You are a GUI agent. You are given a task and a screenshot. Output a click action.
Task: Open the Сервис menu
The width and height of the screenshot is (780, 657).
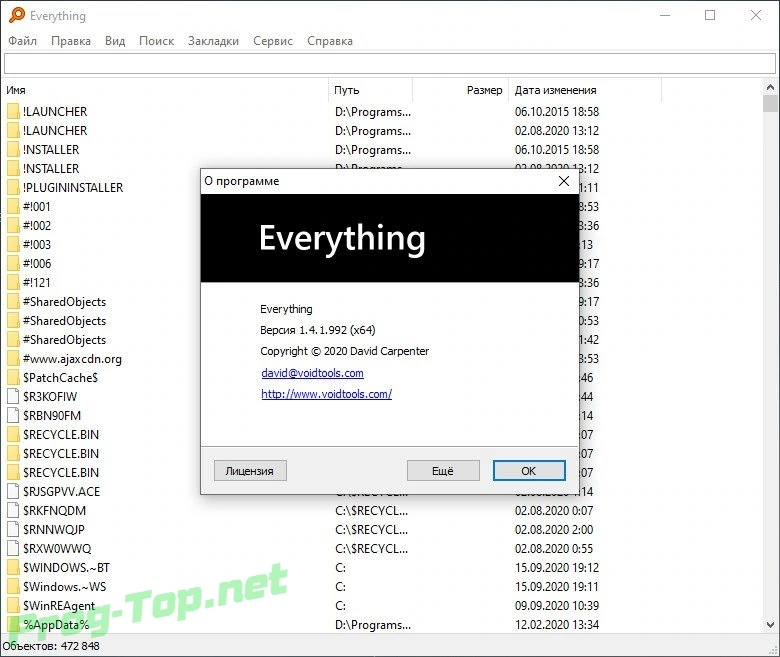tap(273, 41)
